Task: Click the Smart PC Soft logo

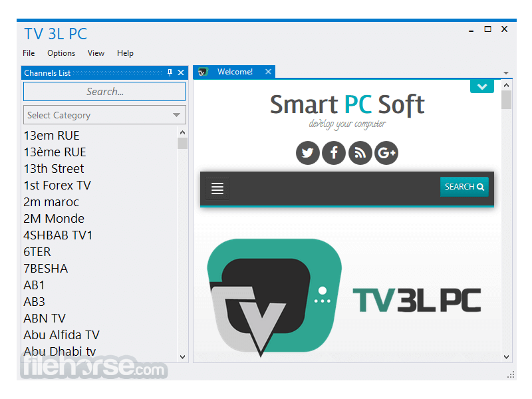Action: click(x=347, y=111)
